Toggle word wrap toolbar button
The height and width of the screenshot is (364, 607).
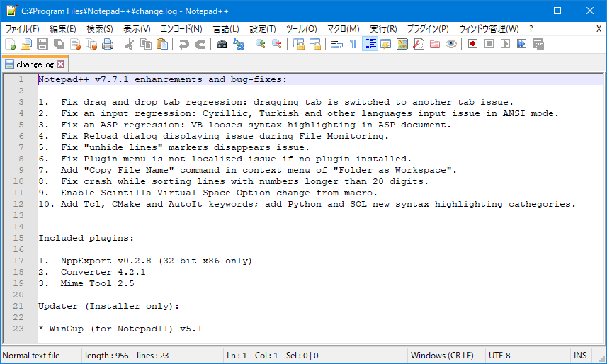336,44
